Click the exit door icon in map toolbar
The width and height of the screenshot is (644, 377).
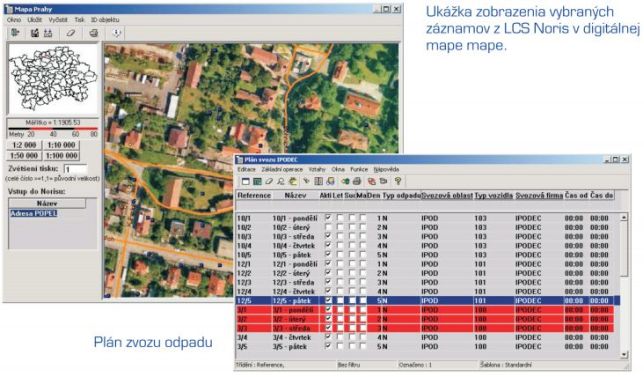pyautogui.click(x=16, y=33)
